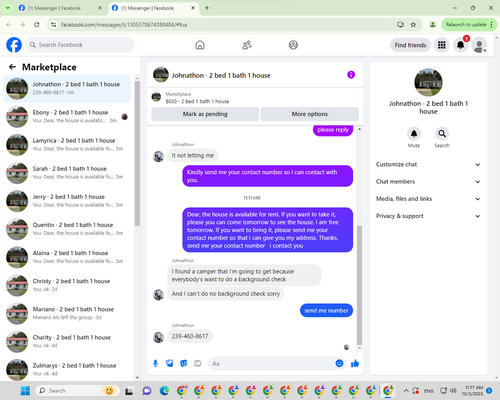
Task: Choose a GIF icon in composer
Action: [198, 363]
